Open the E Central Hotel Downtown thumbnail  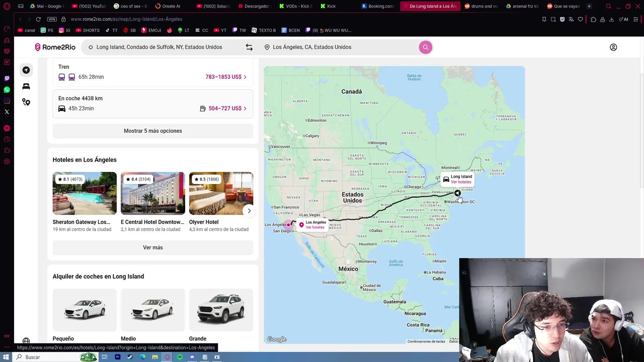(x=152, y=194)
